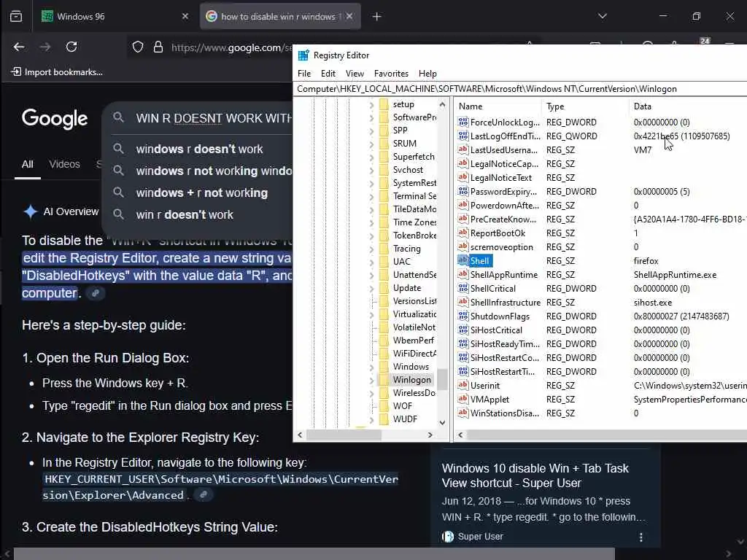
Task: Click tree pane scroll up arrow
Action: click(442, 105)
